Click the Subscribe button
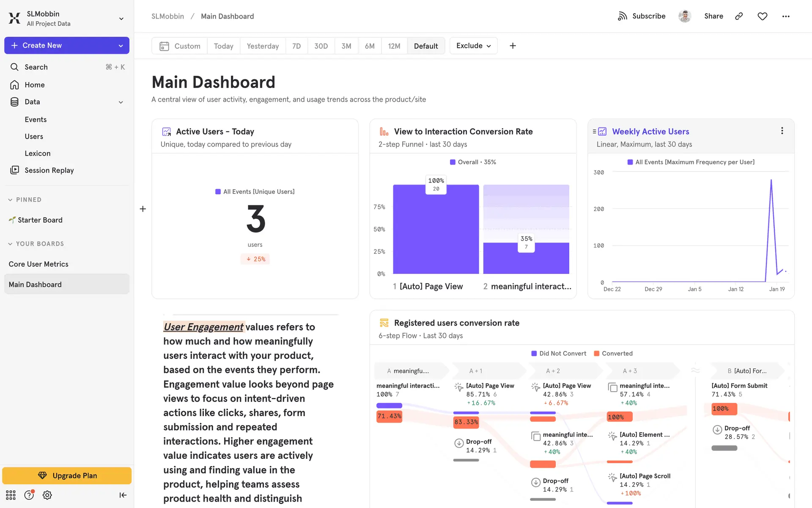Viewport: 812px width, 508px height. 642,16
